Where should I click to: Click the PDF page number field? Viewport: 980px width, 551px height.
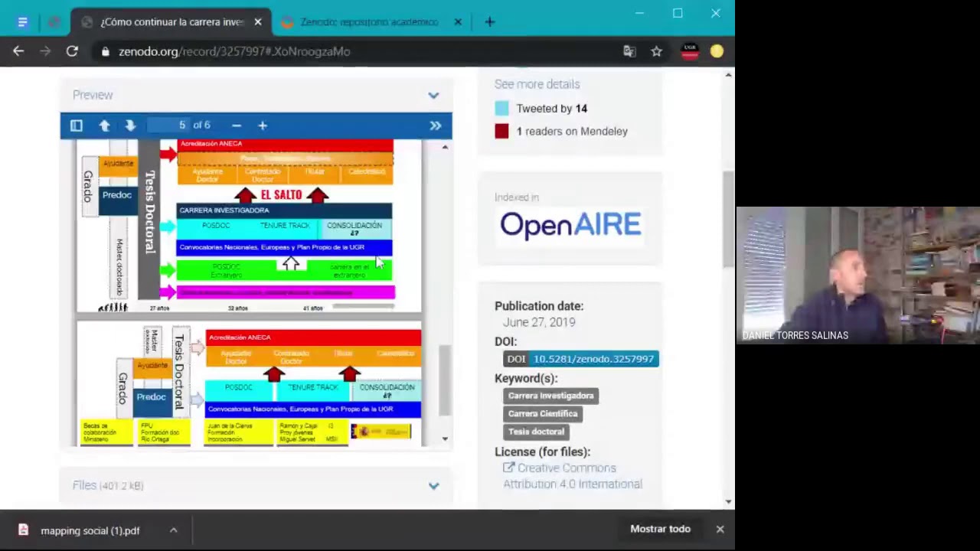(170, 125)
